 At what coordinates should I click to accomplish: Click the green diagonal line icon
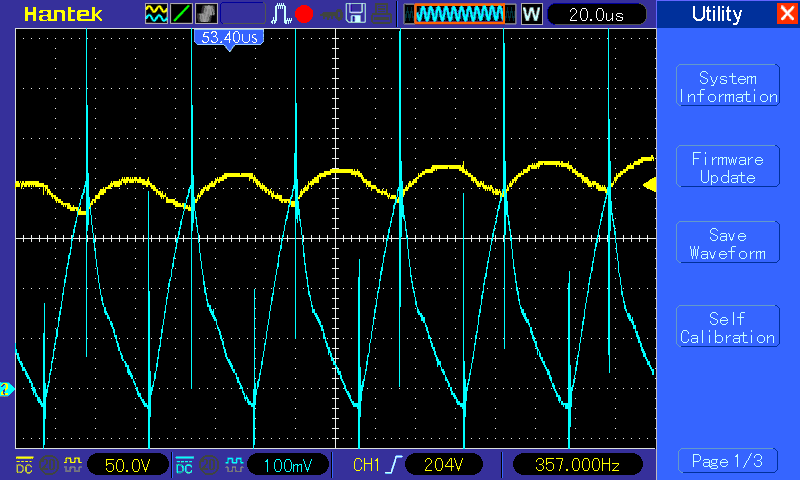click(x=182, y=14)
